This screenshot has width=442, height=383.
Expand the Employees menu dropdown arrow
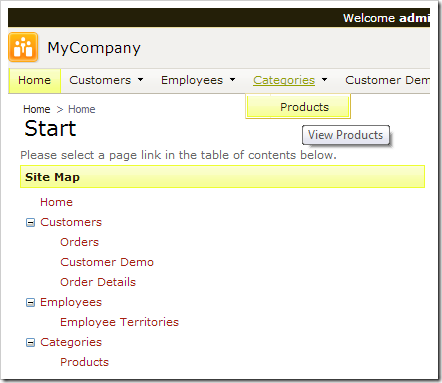click(x=232, y=80)
